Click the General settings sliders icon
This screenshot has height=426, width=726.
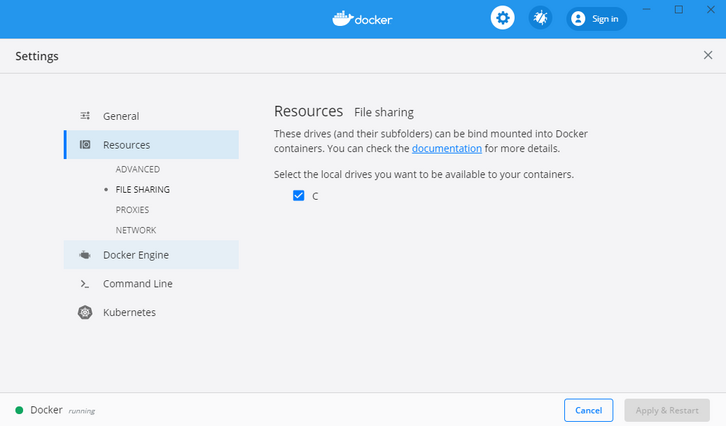85,116
